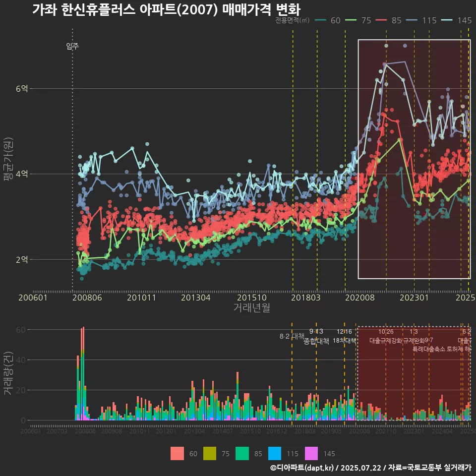The height and width of the screenshot is (476, 476).
Task: Click the 201510 label on price chart
Action: pyautogui.click(x=252, y=297)
